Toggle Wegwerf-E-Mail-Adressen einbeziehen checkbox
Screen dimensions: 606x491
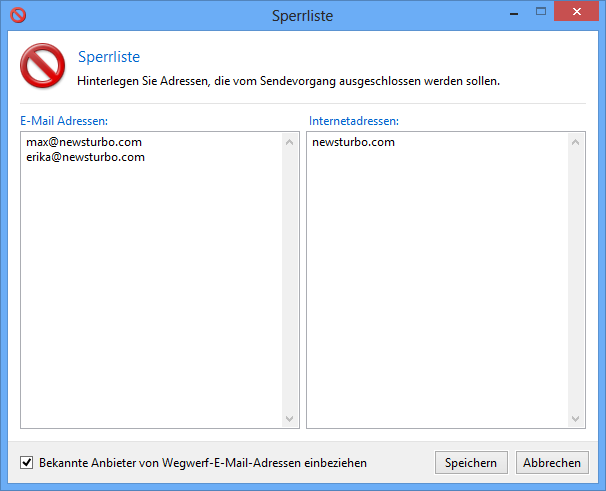pos(26,462)
